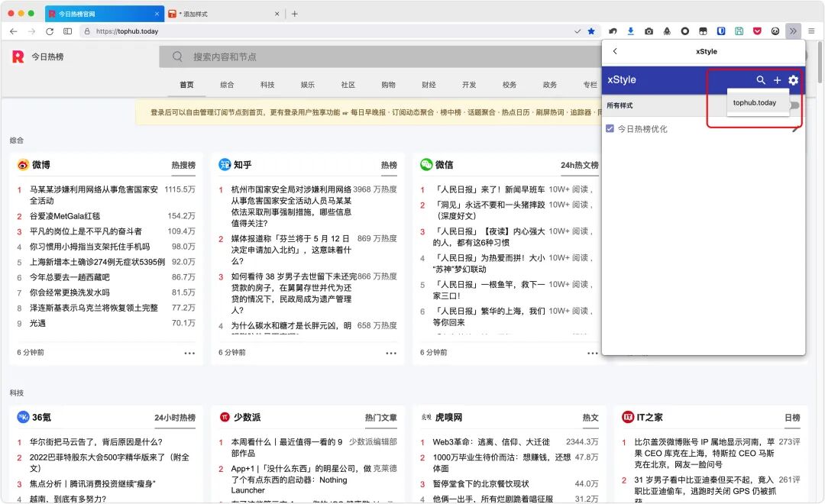This screenshot has width=825, height=504.
Task: Select the 校务 navigation tab
Action: 510,85
